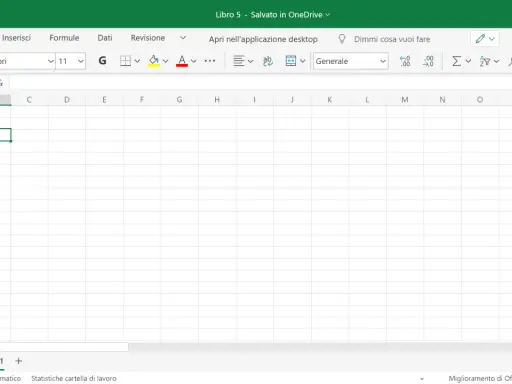Image resolution: width=512 pixels, height=384 pixels.
Task: Open the Formule tab
Action: click(x=64, y=38)
